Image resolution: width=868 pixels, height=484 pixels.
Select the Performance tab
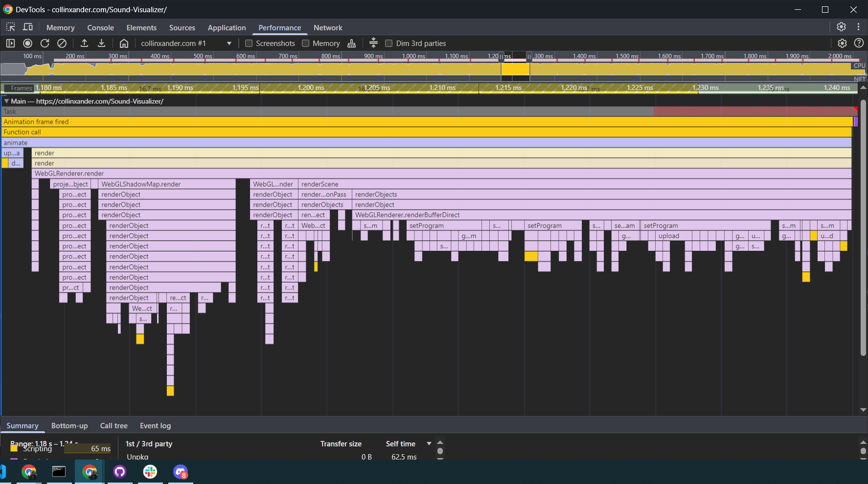pos(279,28)
